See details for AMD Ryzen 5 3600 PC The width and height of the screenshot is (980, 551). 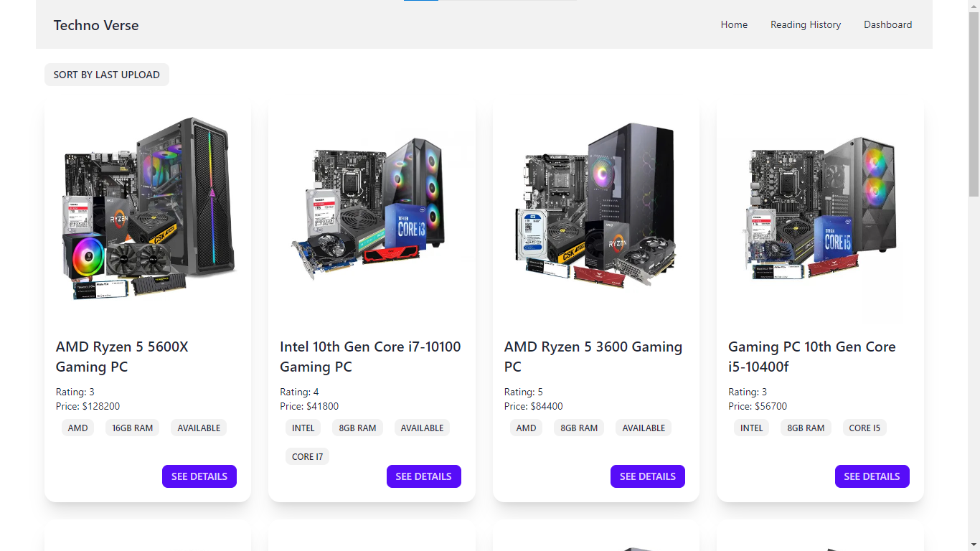647,476
